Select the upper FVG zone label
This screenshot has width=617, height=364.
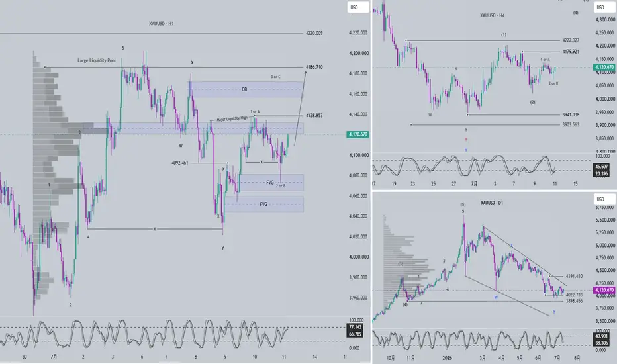tap(270, 183)
